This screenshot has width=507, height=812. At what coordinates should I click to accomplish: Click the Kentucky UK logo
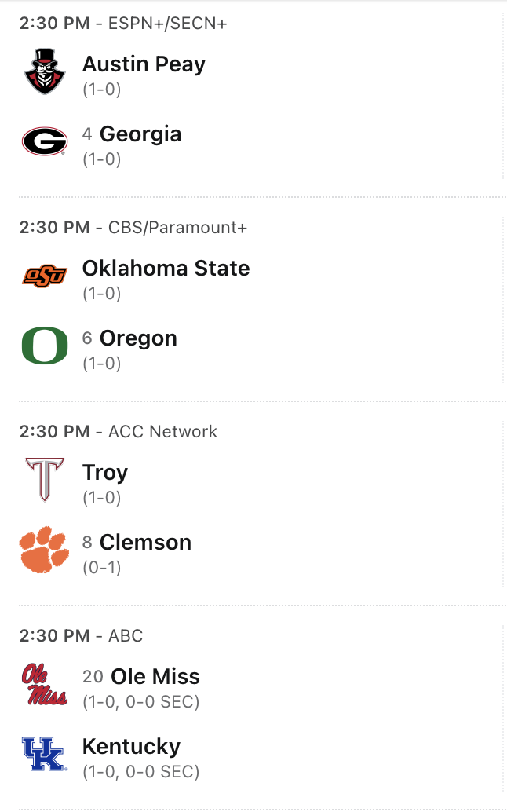[44, 755]
